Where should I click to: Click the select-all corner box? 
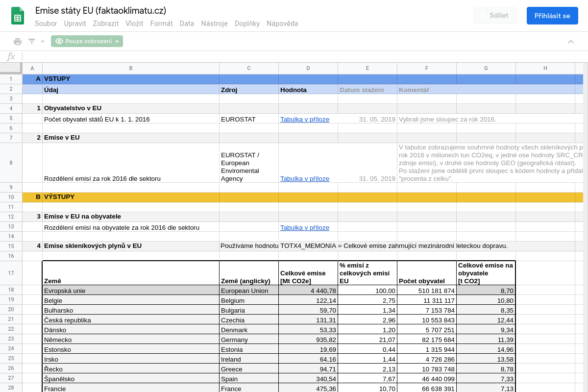coord(11,68)
